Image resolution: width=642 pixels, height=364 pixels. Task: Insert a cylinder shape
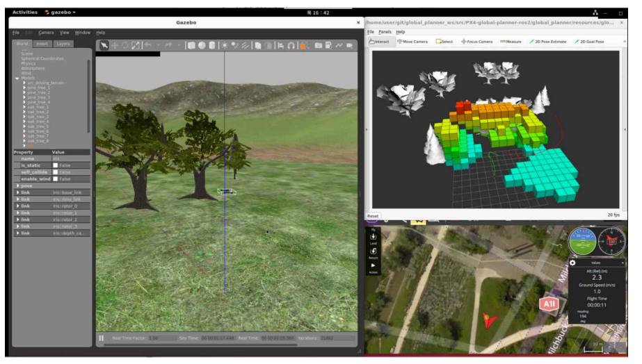(x=211, y=45)
